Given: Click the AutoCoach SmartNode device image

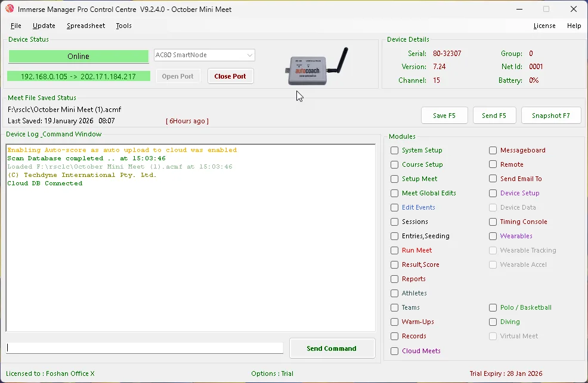Looking at the screenshot, I should point(315,68).
